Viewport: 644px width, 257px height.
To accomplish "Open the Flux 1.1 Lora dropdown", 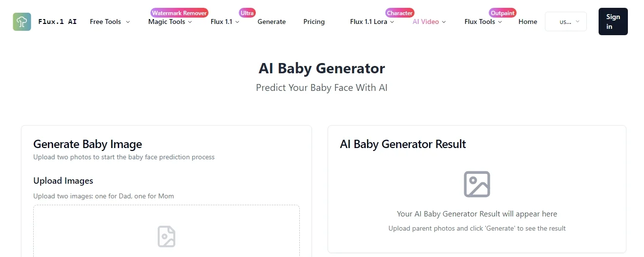I will pyautogui.click(x=372, y=21).
